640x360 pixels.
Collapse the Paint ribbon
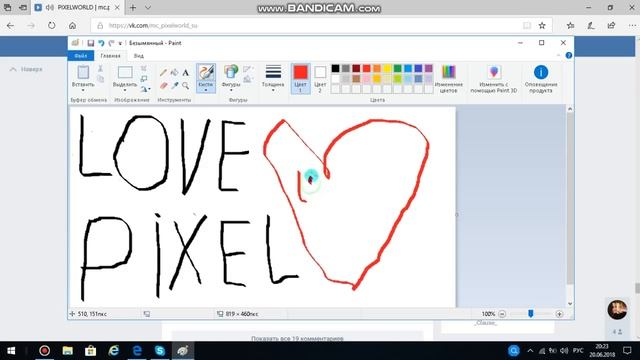coord(558,56)
